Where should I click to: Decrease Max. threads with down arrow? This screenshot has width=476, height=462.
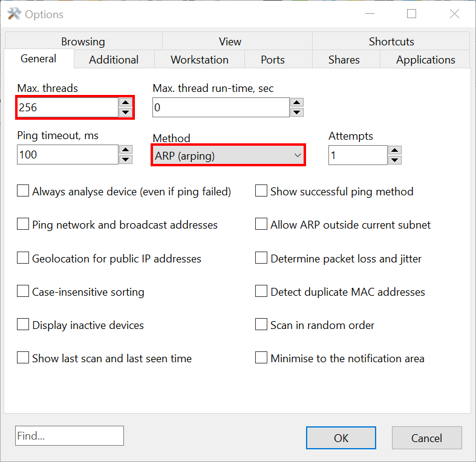click(125, 112)
